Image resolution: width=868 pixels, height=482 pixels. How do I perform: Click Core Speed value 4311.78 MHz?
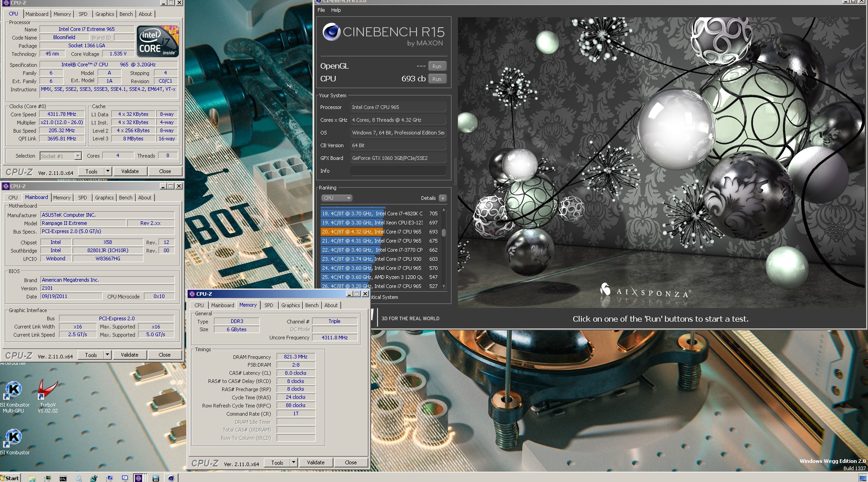click(x=62, y=114)
